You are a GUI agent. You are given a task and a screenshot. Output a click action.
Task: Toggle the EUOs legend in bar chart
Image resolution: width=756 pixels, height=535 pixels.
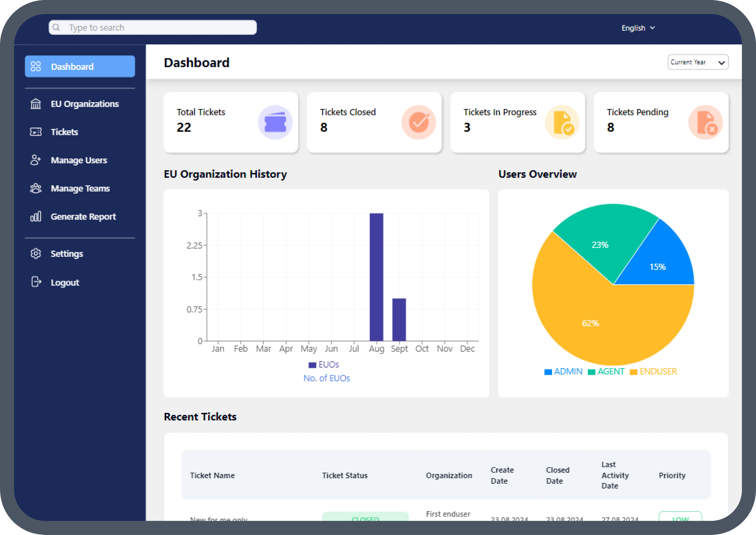(324, 364)
